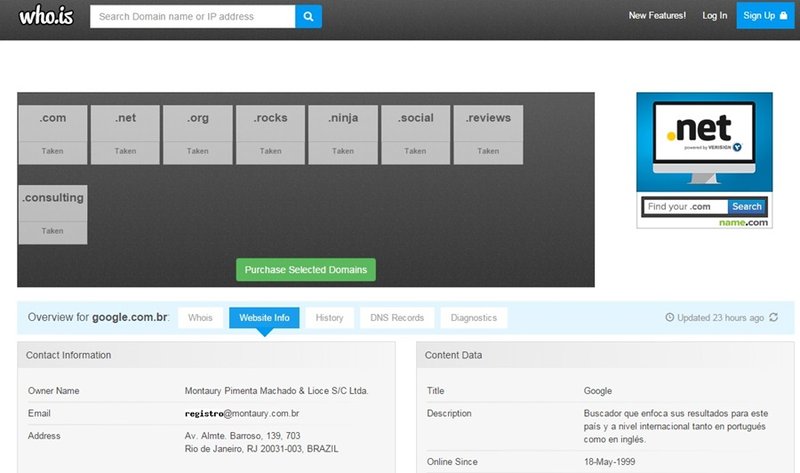Select the .com domain tile
Screen dimensions: 800x473
(53, 135)
